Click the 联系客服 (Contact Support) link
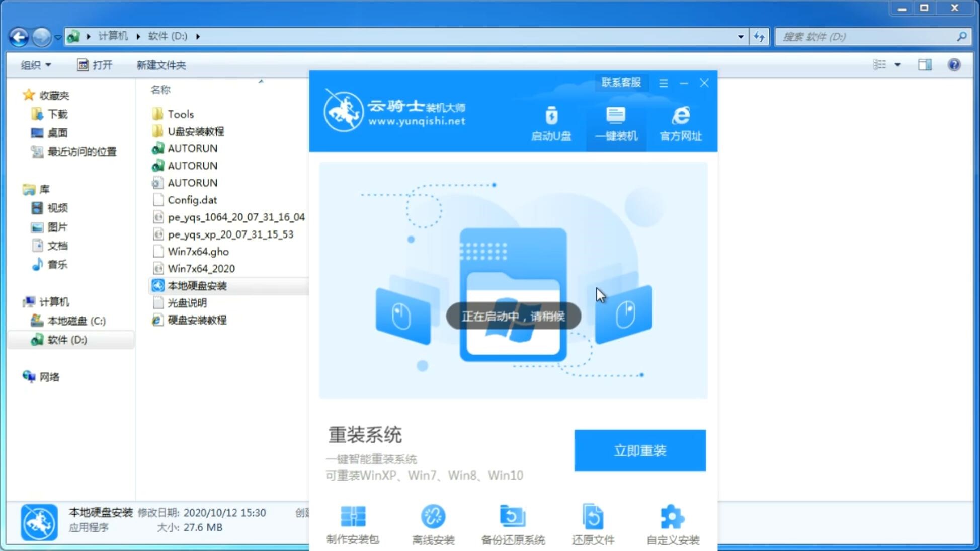 (x=620, y=82)
